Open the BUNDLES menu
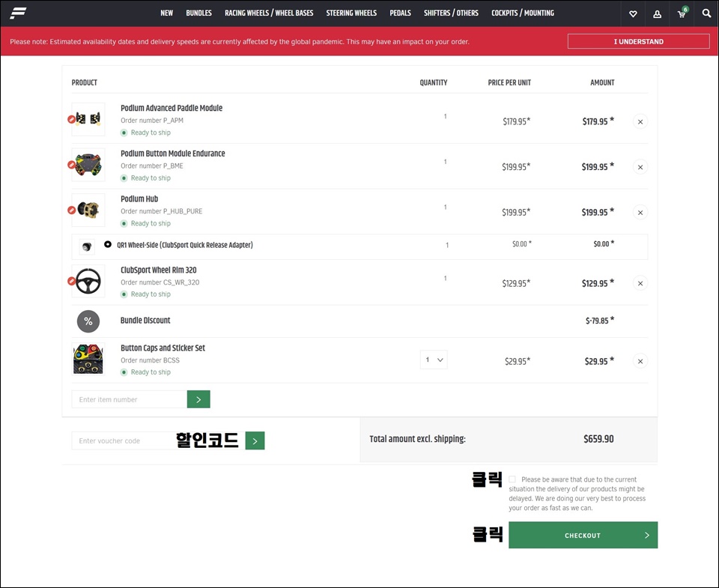Screen dimensions: 719x588 tap(198, 13)
